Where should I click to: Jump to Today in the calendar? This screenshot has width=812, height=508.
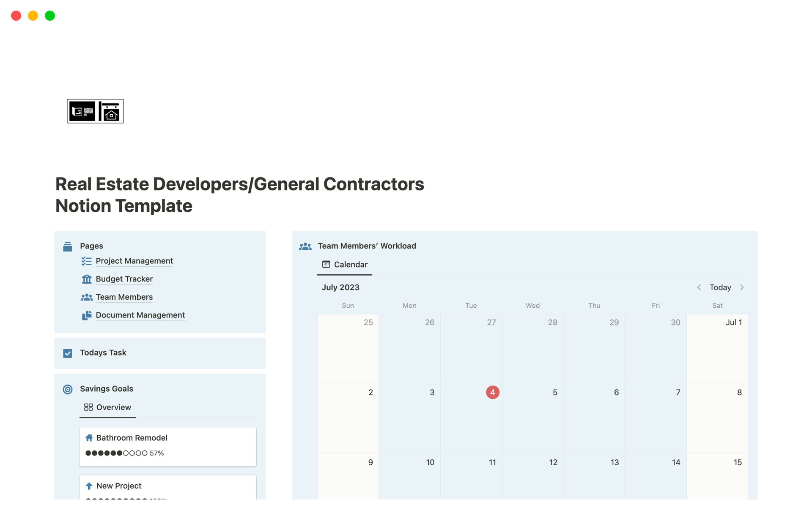pyautogui.click(x=720, y=287)
